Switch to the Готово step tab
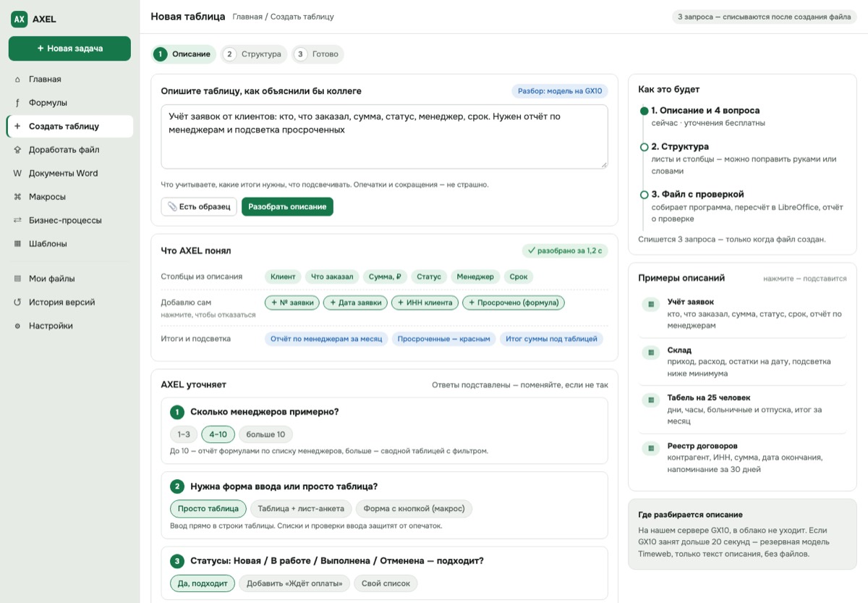 318,54
